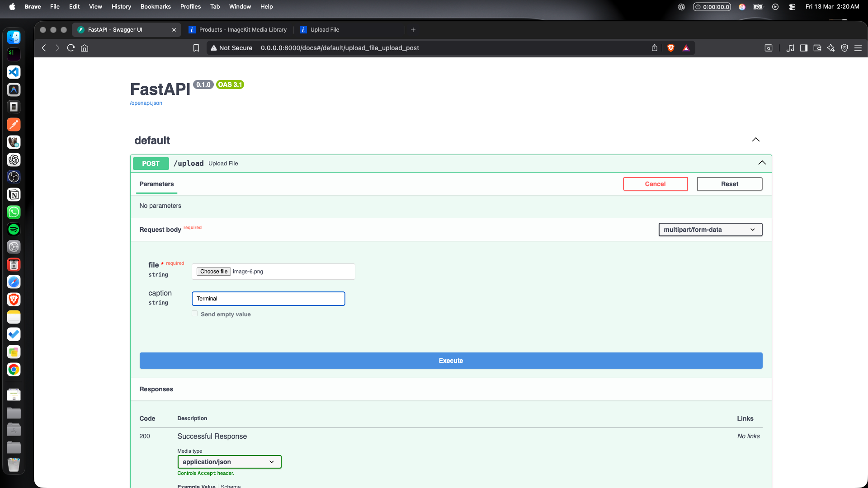Open the ChatGPT app in the dock

[x=14, y=160]
